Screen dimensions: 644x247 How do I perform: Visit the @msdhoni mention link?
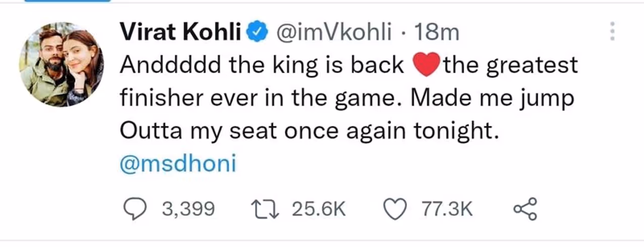178,165
